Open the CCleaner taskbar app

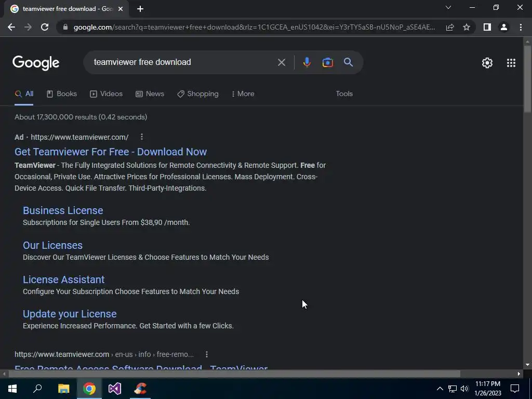coord(140,389)
